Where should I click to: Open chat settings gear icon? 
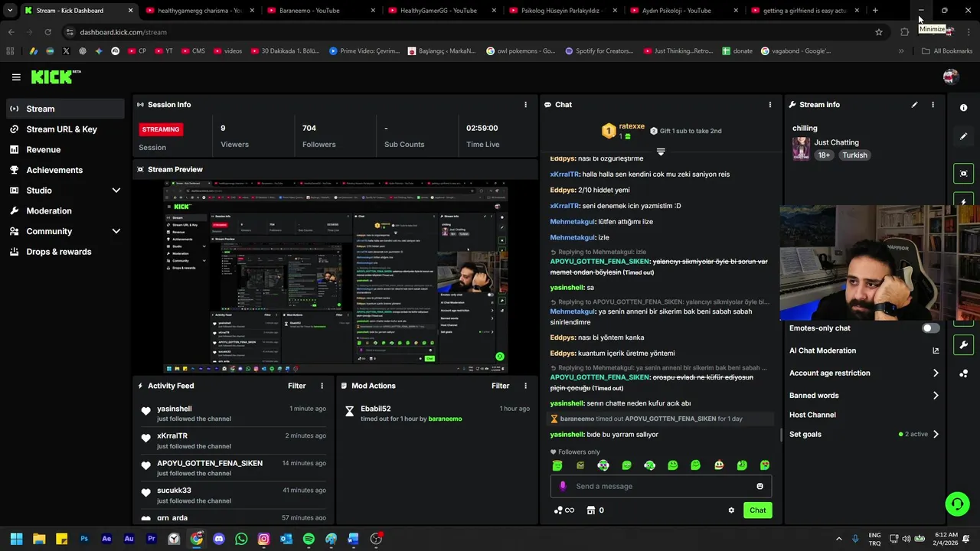click(x=731, y=510)
